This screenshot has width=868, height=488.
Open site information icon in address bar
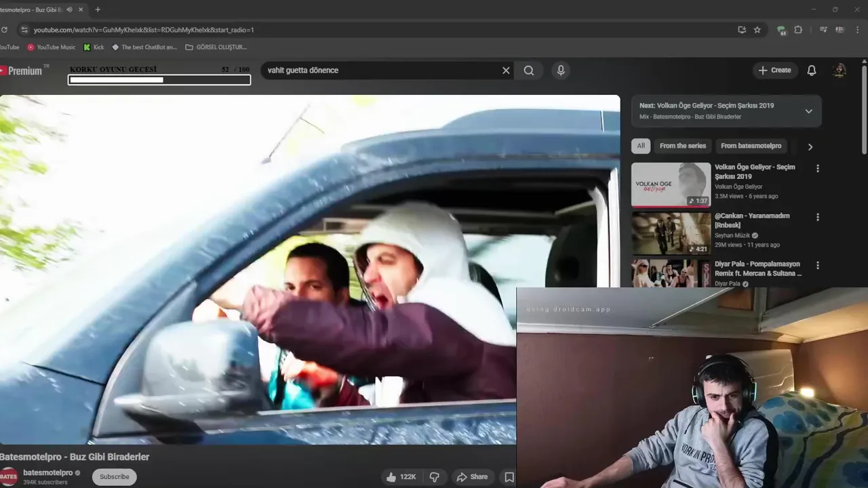pyautogui.click(x=24, y=30)
